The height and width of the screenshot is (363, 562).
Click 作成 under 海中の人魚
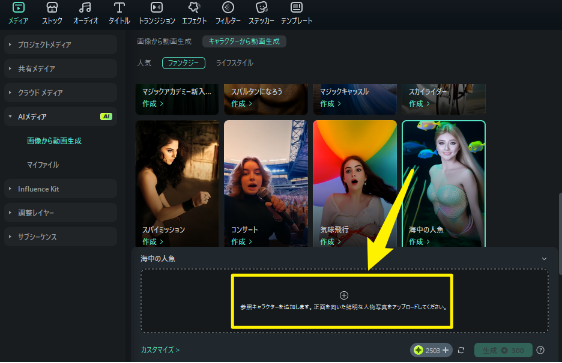(x=419, y=242)
